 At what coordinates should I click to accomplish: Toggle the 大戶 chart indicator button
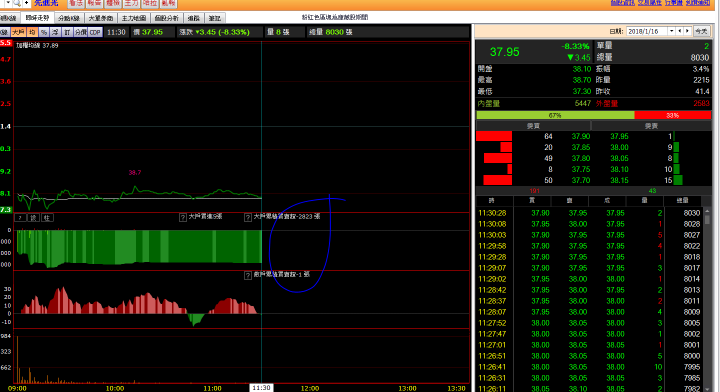(x=18, y=32)
